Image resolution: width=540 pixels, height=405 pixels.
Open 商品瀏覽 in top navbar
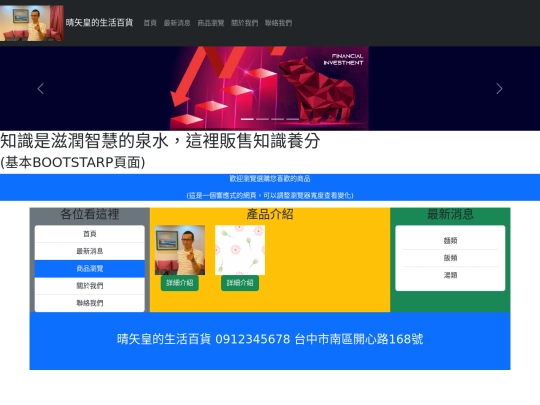[x=211, y=23]
